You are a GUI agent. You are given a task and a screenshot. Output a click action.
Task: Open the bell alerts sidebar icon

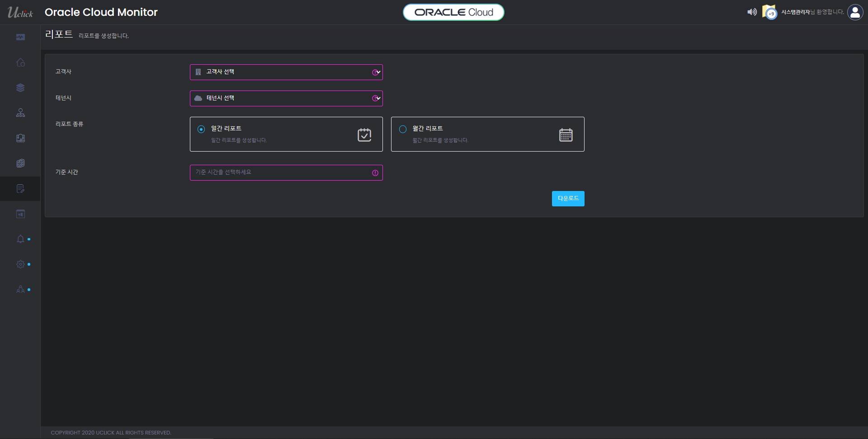tap(20, 239)
